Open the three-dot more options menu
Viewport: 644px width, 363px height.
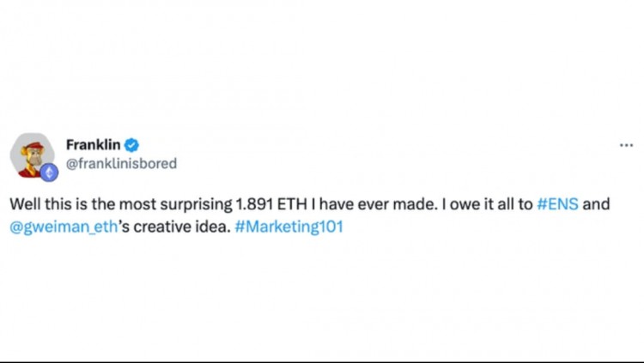[626, 145]
